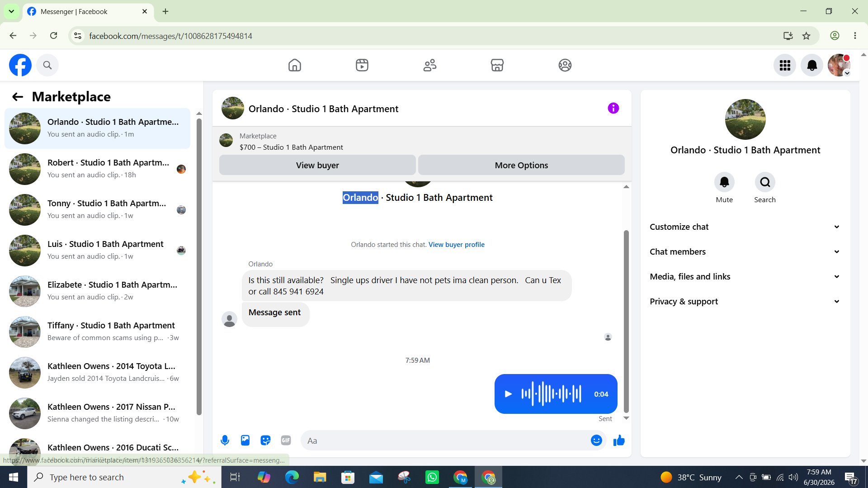
Task: Open Robert Studio 1 Bath conversation
Action: point(97,169)
